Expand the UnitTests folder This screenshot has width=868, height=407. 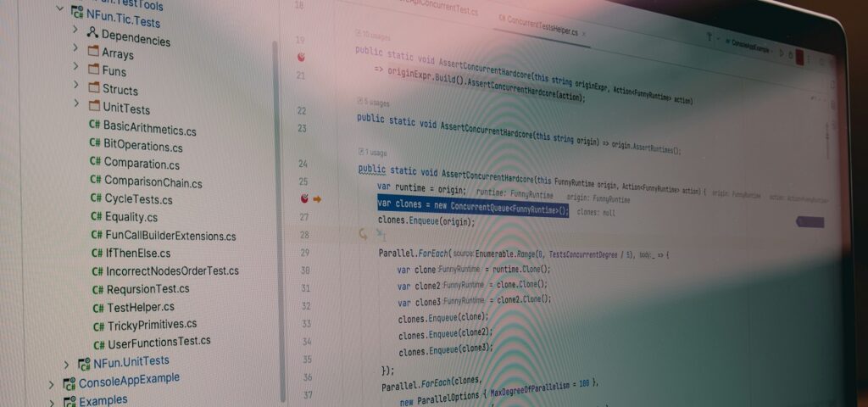(x=77, y=103)
